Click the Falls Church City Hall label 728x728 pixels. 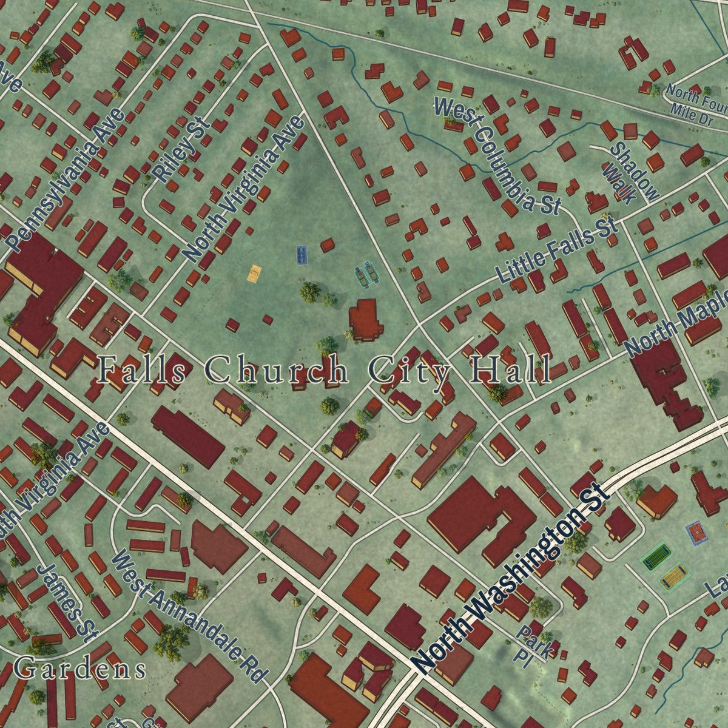pos(325,369)
